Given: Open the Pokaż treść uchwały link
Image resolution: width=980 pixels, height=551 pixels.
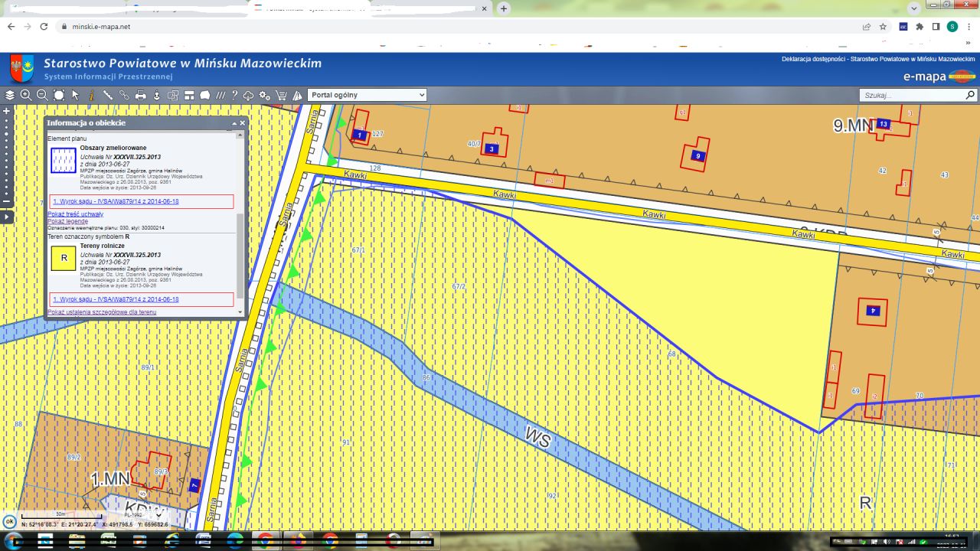Looking at the screenshot, I should point(75,214).
